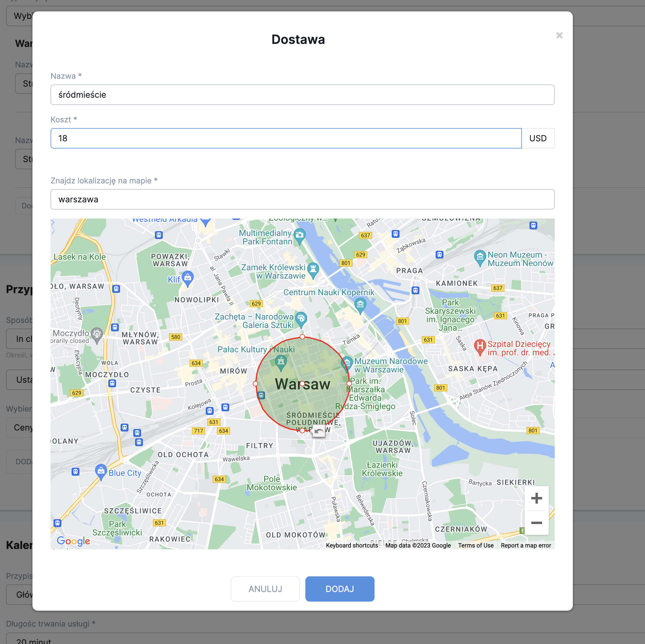
Task: Grab the top radius handle of circle
Action: tap(302, 337)
